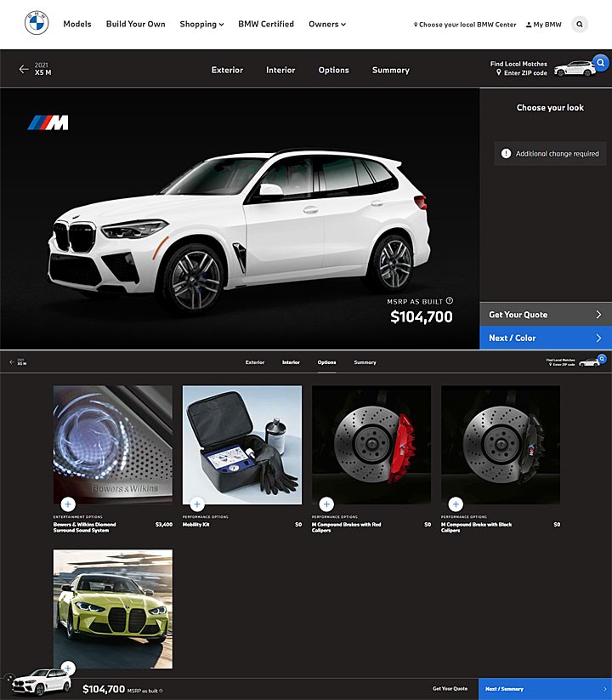Click the top header search icon
The width and height of the screenshot is (612, 700).
pos(580,24)
